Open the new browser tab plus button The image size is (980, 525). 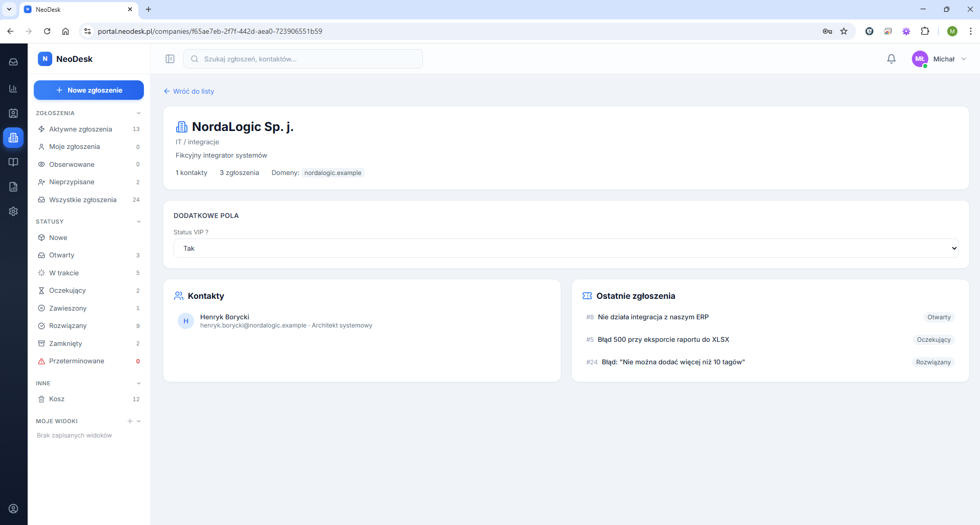point(148,9)
